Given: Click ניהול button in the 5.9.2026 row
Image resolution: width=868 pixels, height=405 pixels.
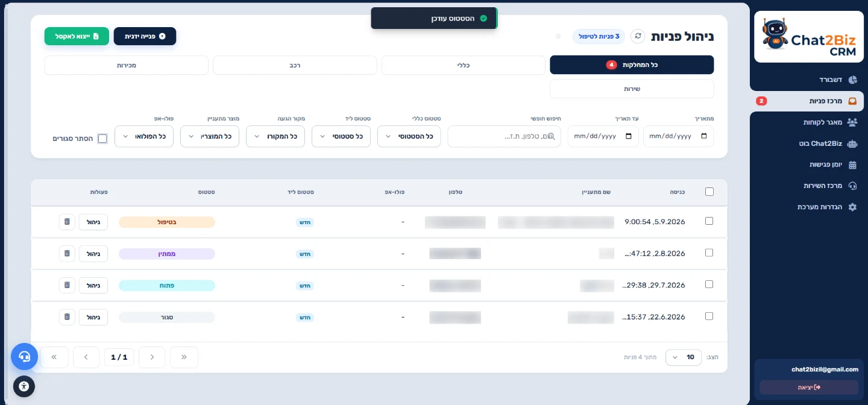Looking at the screenshot, I should click(x=93, y=222).
